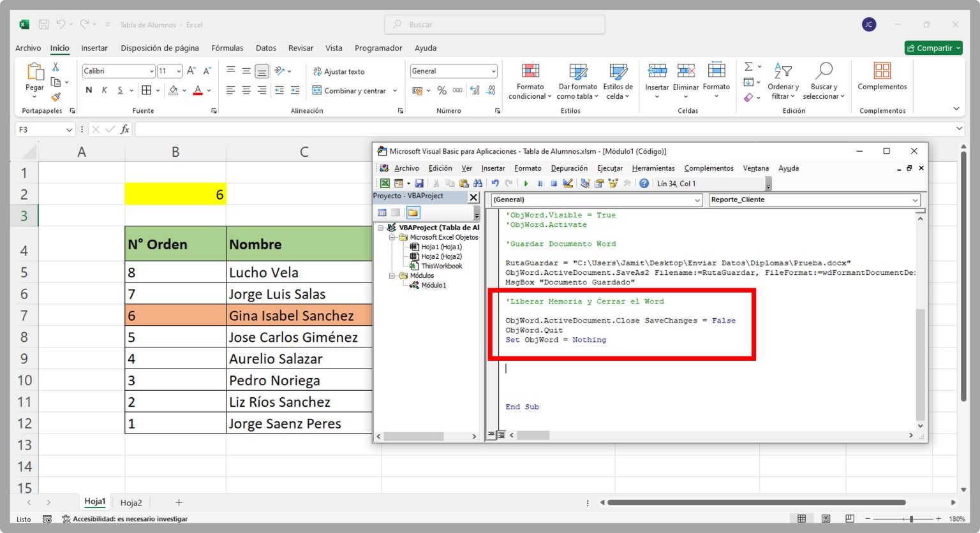This screenshot has width=980, height=533.
Task: Activate Design Mode with the blue set-square icon
Action: (x=568, y=183)
